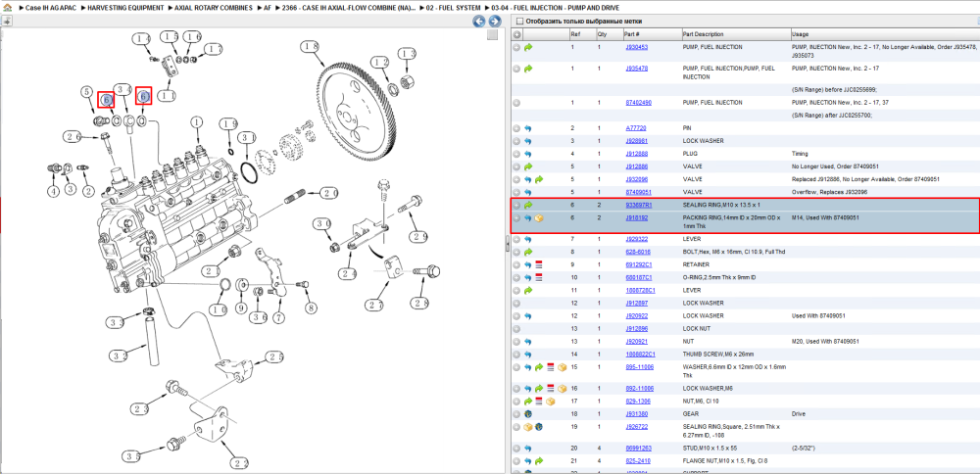Click green arrow in 825-2410 FLANGE NUT row

[539, 461]
